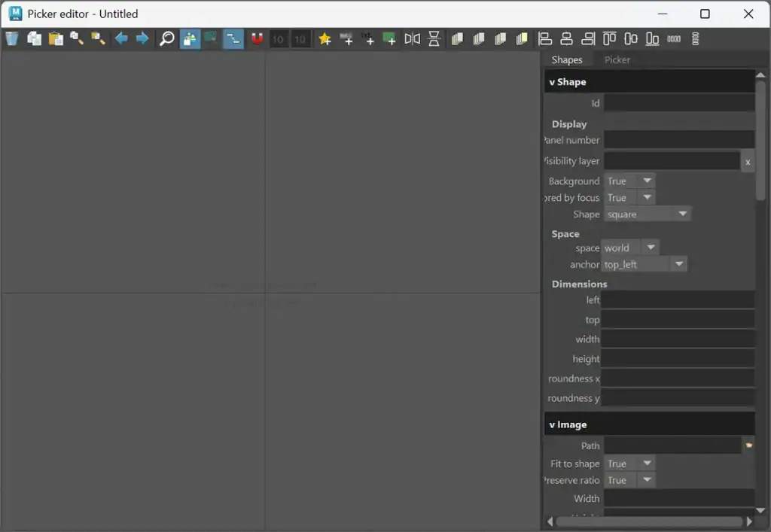Screen dimensions: 771x532
Task: Focus the roundness x field
Action: pos(678,378)
